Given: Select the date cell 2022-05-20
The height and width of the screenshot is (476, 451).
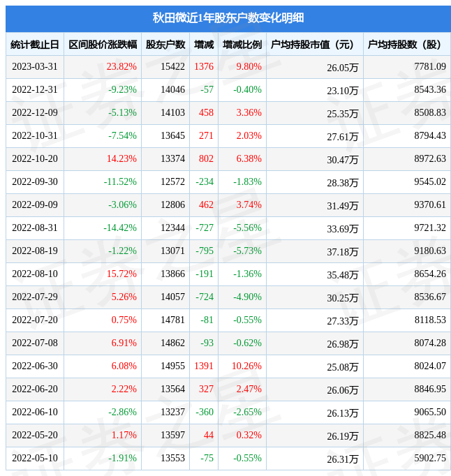Looking at the screenshot, I should click(35, 436).
